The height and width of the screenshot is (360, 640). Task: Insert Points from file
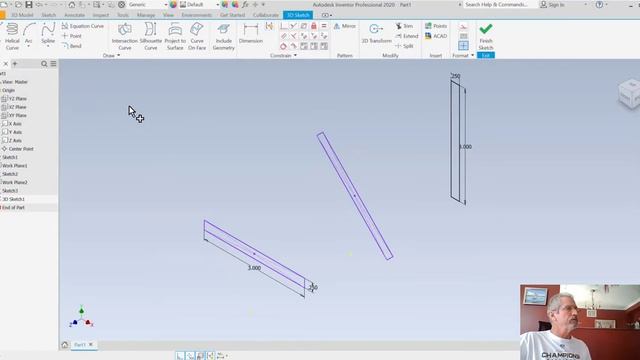(x=436, y=26)
